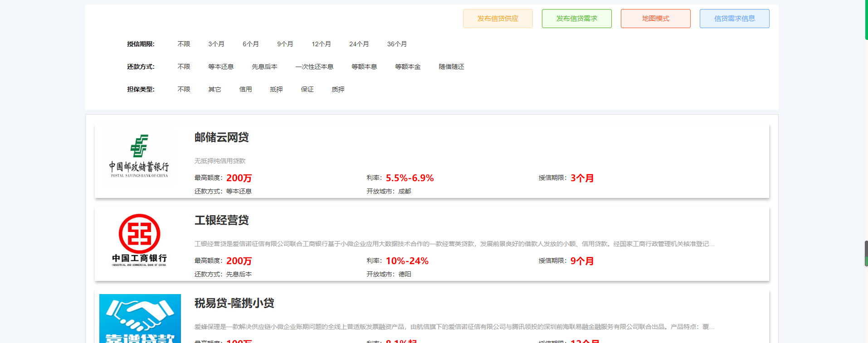868x343 pixels.
Task: Select 抵押 guarantee type
Action: pos(276,89)
